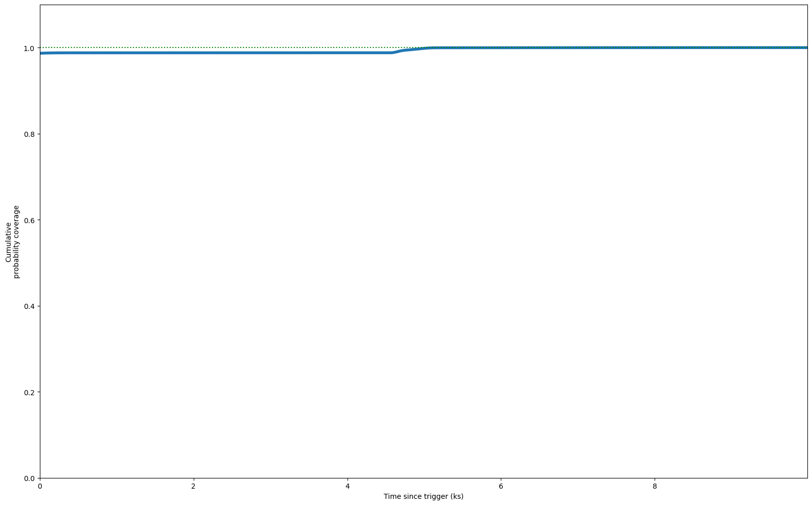This screenshot has height=505, width=812.
Task: Click the blue curve's start at the y-axis
Action: pyautogui.click(x=41, y=53)
